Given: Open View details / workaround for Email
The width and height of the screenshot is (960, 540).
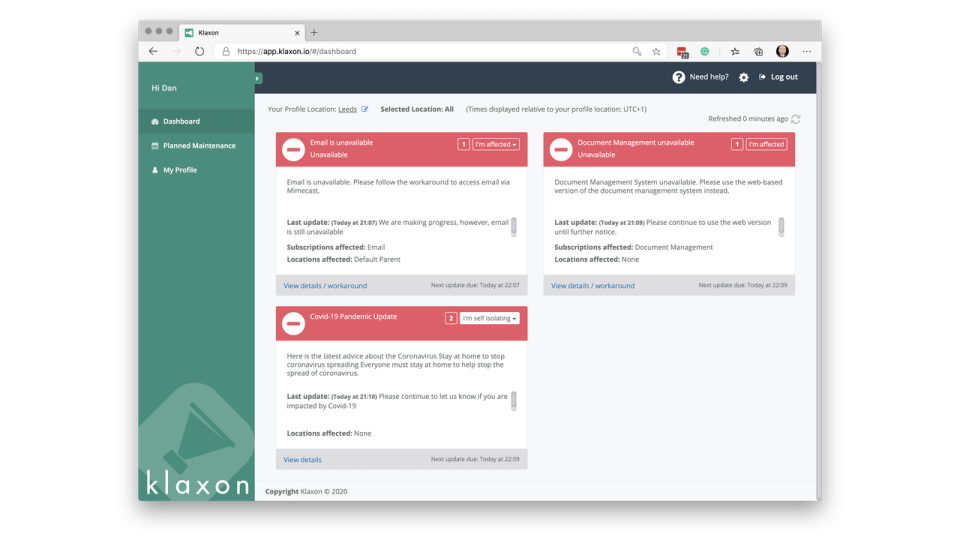Looking at the screenshot, I should tap(325, 286).
